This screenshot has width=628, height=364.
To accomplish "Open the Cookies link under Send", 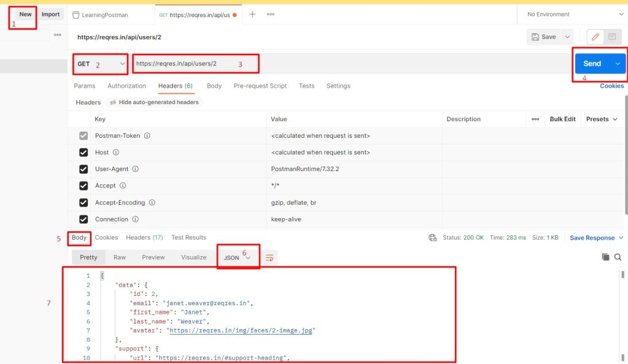I will coord(611,86).
